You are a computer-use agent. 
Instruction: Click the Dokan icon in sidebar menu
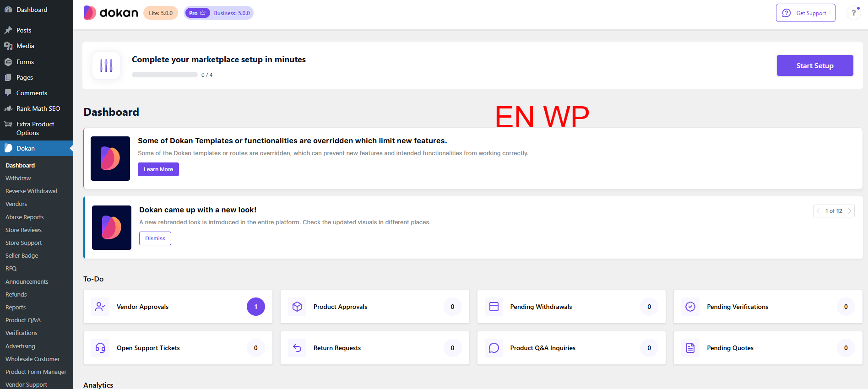[8, 148]
